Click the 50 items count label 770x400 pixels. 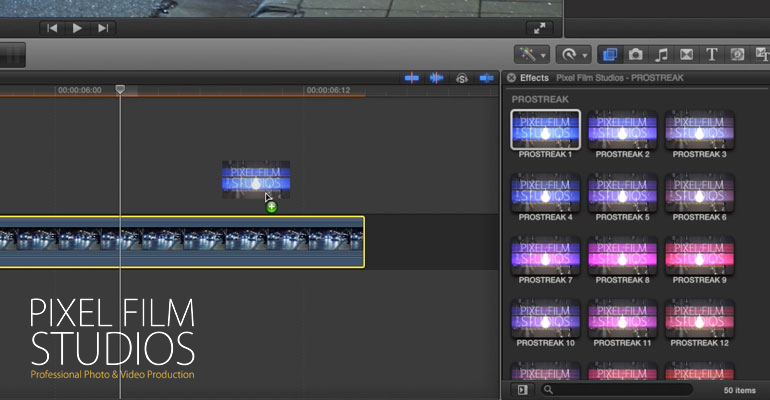(740, 390)
